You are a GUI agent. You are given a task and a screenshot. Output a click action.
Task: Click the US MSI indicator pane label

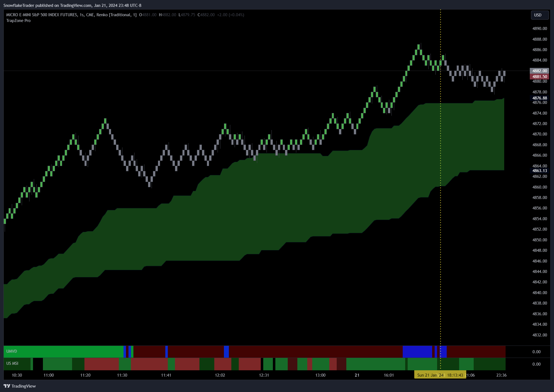coord(12,363)
